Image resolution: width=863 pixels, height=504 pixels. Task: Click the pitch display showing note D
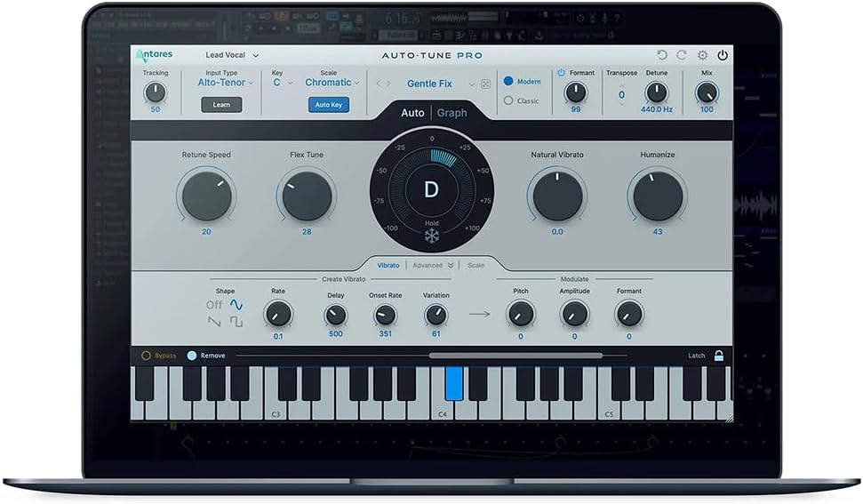point(432,190)
